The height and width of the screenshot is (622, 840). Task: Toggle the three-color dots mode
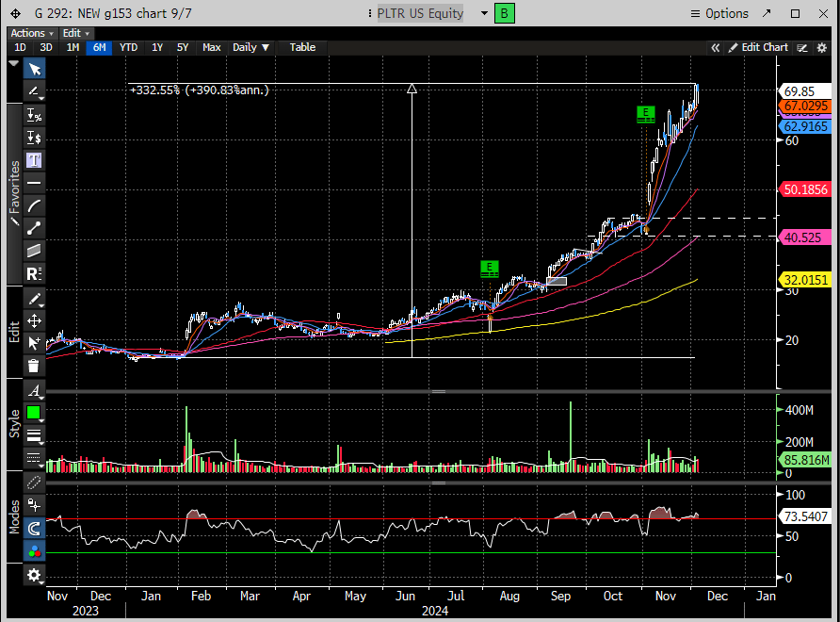click(34, 551)
